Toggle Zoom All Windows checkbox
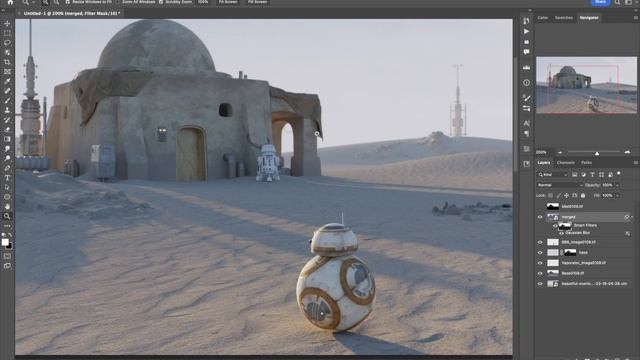This screenshot has height=360, width=640. pyautogui.click(x=118, y=2)
